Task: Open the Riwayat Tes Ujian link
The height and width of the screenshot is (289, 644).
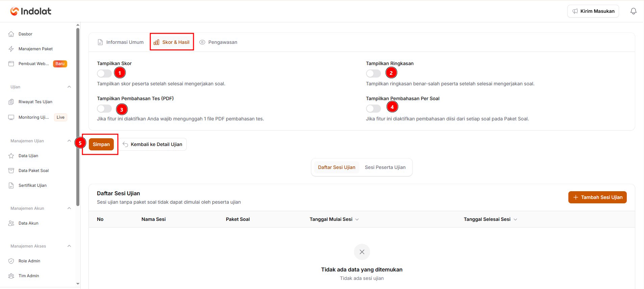Action: pos(35,102)
